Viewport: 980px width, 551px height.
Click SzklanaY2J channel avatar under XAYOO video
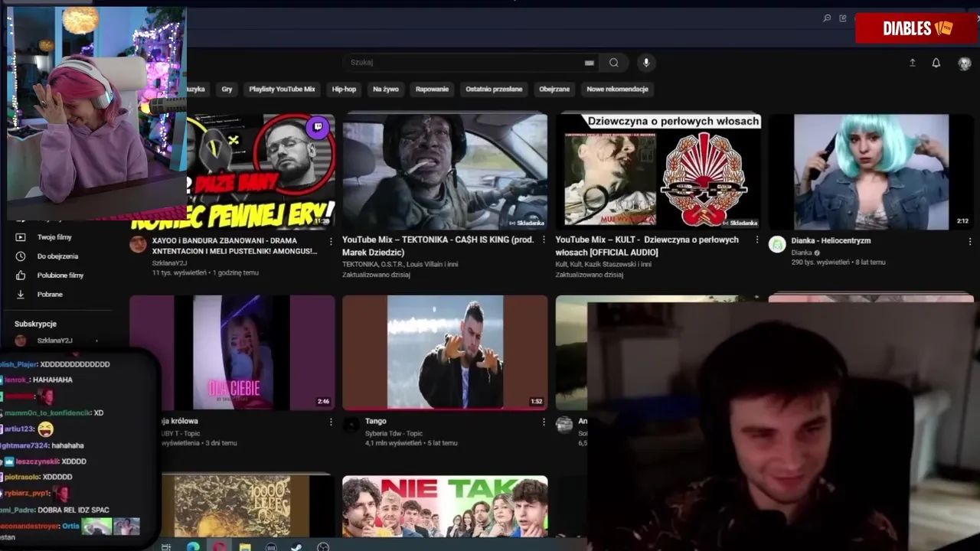click(138, 244)
